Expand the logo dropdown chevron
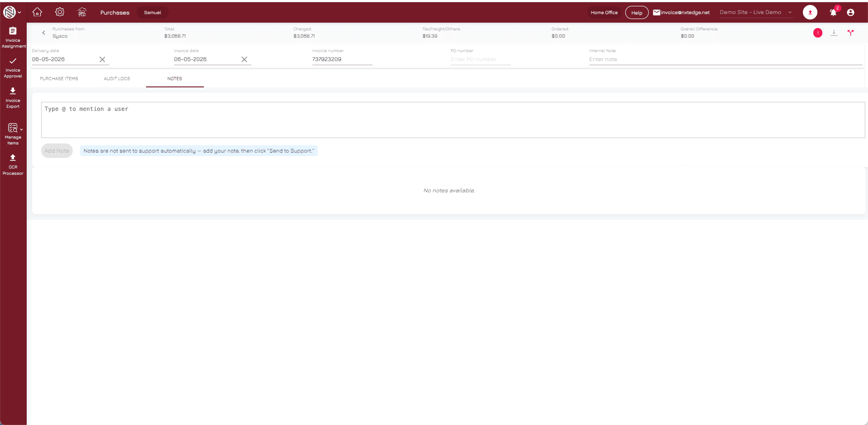Viewport: 868px width, 425px height. tap(19, 13)
